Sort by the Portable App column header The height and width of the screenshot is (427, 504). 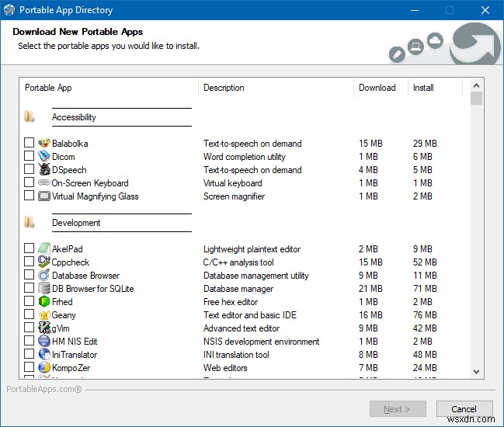[x=109, y=88]
